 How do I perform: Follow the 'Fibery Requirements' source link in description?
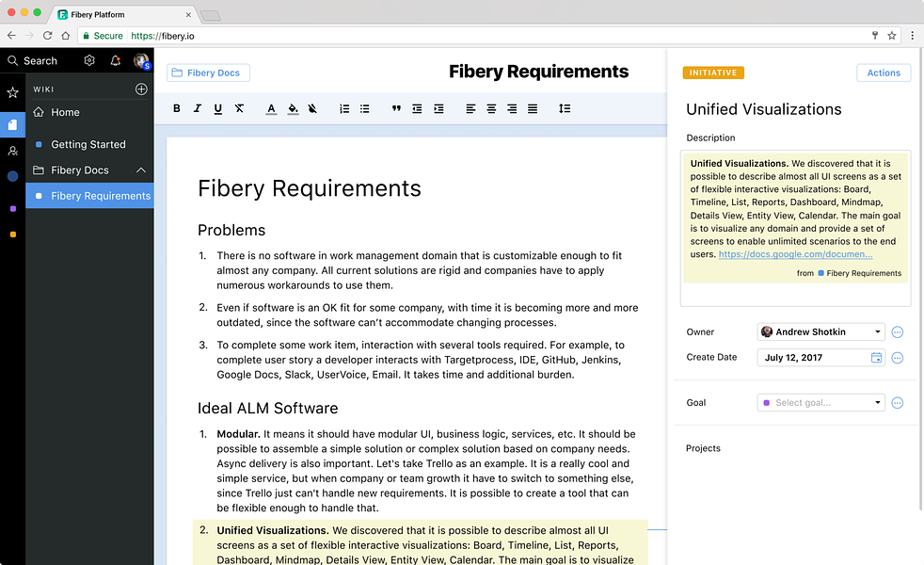coord(860,273)
